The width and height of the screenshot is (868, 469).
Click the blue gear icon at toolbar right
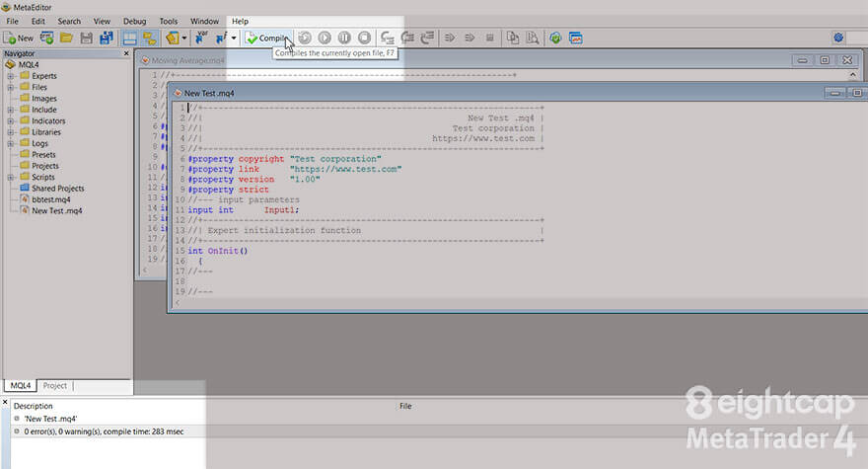click(x=838, y=38)
